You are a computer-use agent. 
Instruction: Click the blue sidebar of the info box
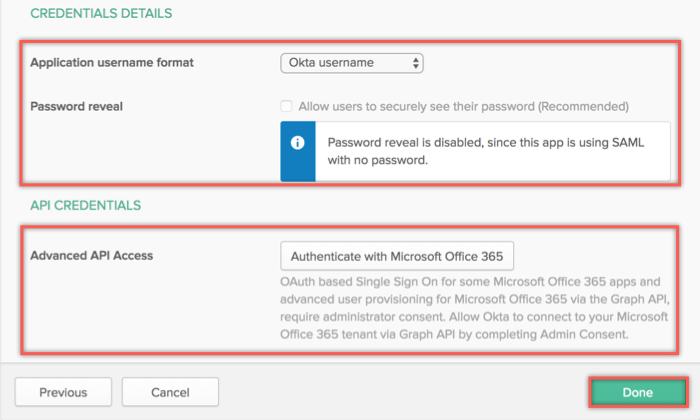(x=298, y=151)
